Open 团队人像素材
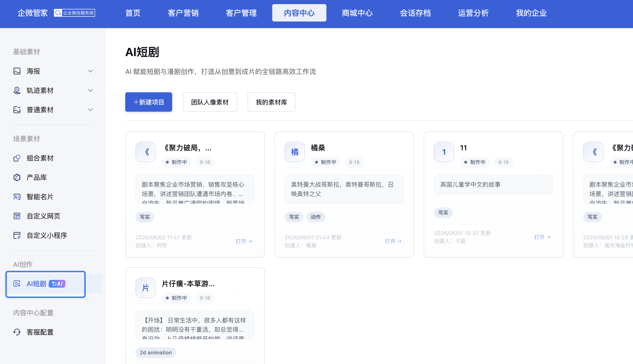The width and height of the screenshot is (633, 364). 210,102
